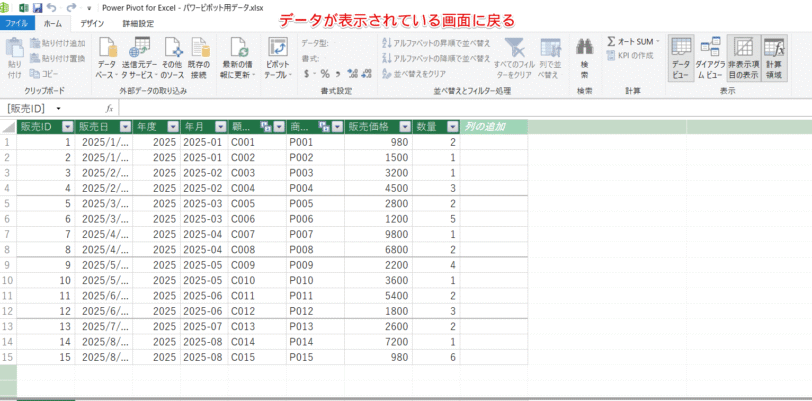
Task: Switch to Excel workbook via green Excel icon
Action: (24, 8)
